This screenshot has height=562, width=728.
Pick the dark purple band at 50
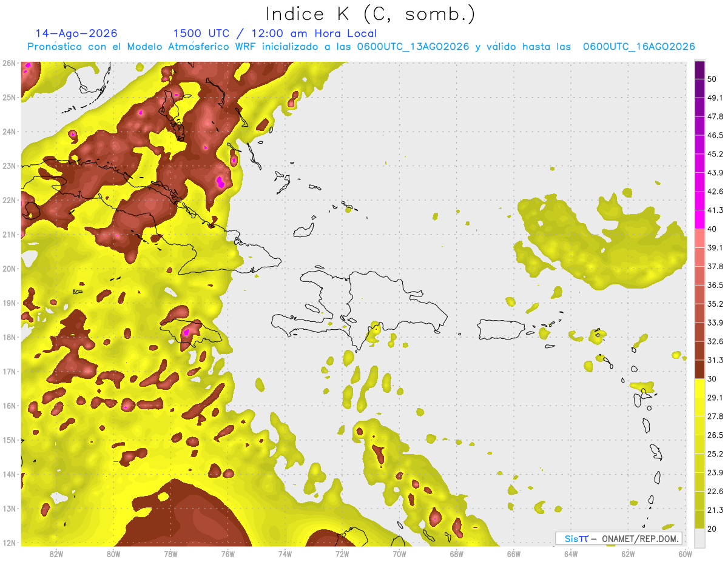(700, 70)
